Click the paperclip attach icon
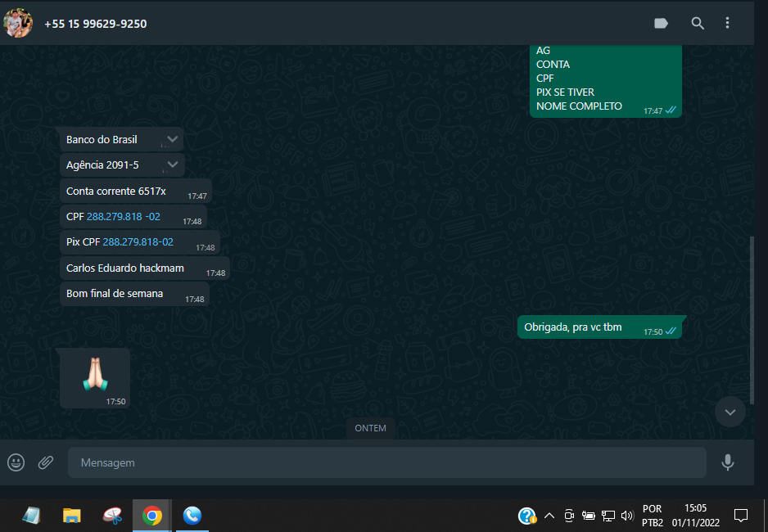 (x=46, y=462)
